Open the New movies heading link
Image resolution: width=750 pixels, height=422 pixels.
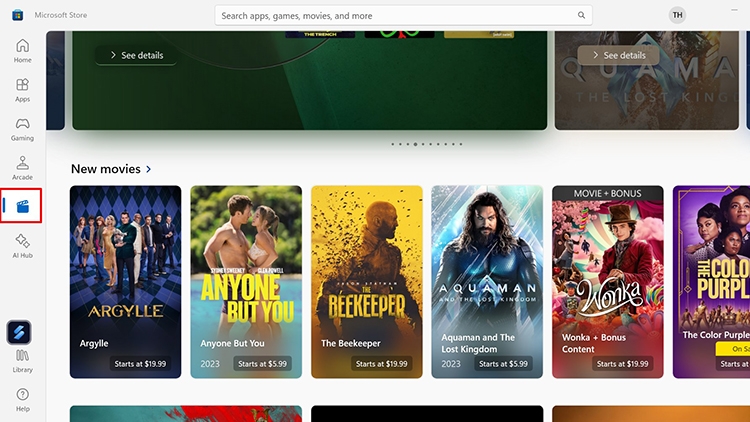106,169
